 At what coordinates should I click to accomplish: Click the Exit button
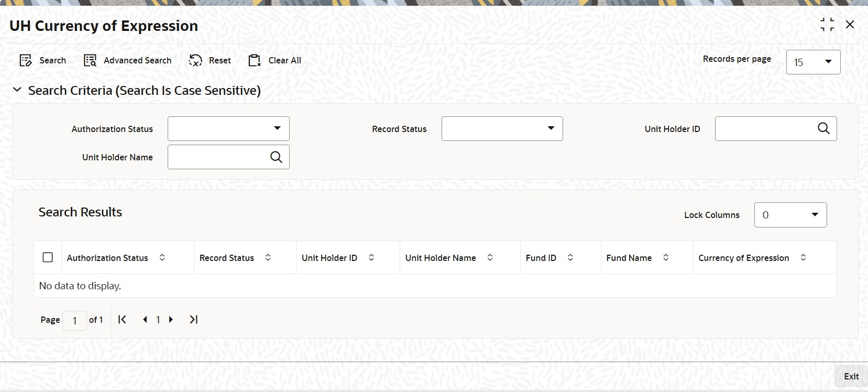pos(851,376)
